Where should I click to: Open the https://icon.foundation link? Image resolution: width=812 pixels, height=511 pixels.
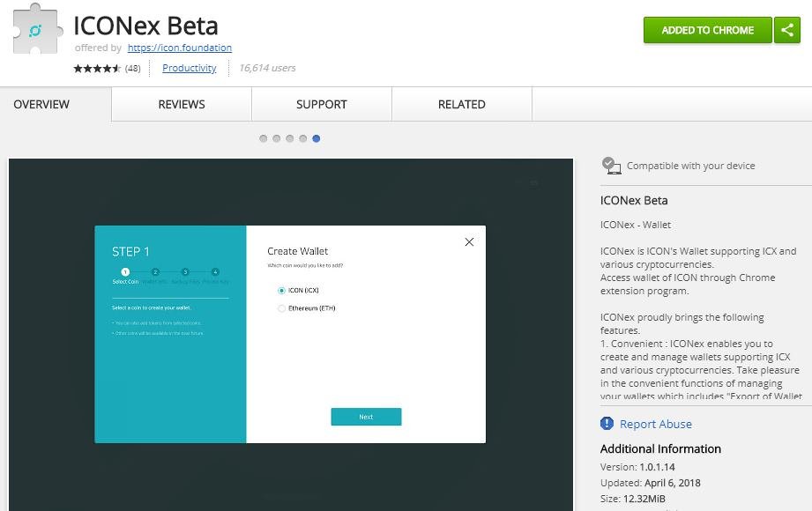(180, 48)
